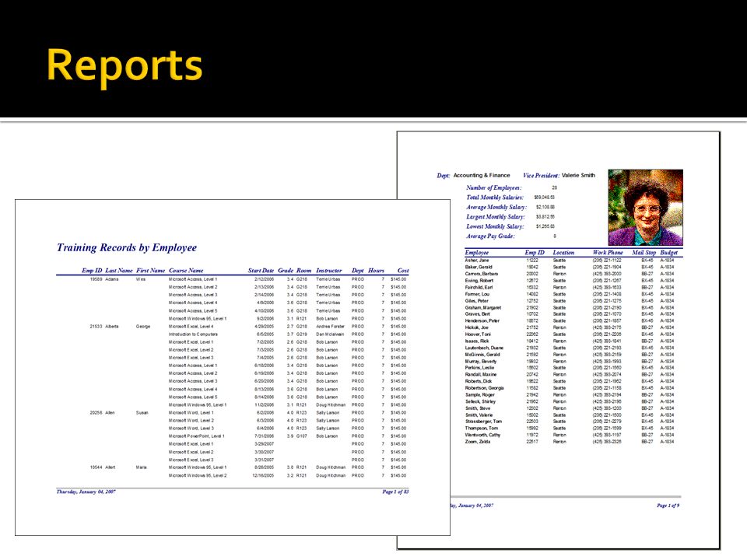Click the 'Cost' column header

[x=403, y=271]
